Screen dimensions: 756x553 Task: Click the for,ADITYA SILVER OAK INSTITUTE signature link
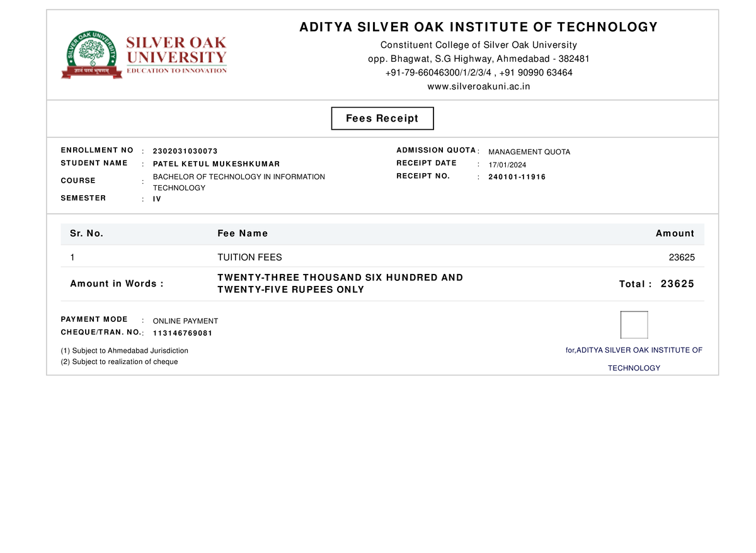(634, 350)
